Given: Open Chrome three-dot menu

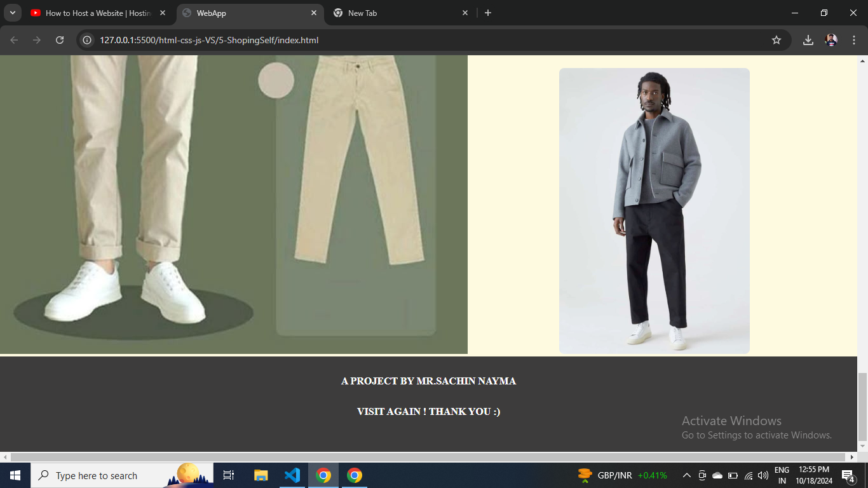Looking at the screenshot, I should coord(854,40).
